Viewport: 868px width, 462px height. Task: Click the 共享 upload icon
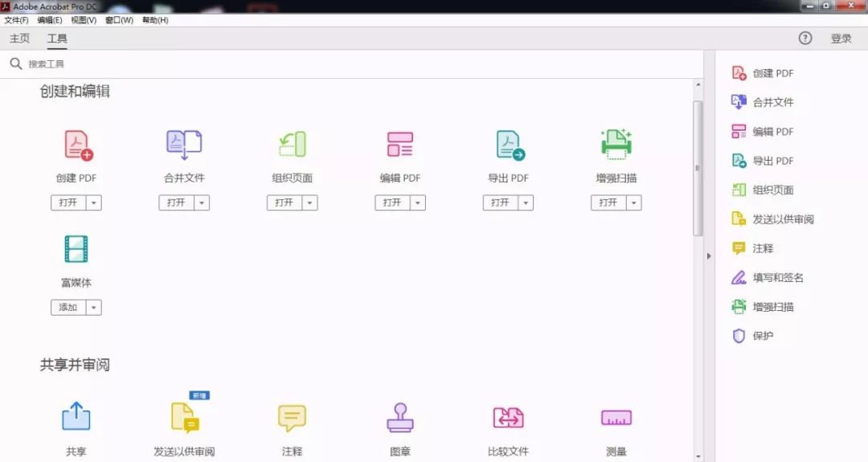click(x=76, y=416)
